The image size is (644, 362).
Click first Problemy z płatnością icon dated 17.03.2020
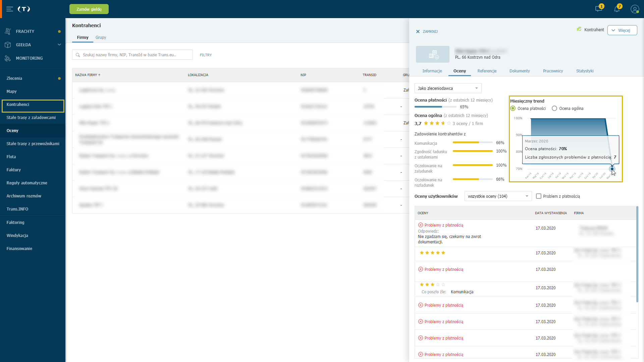coord(421,225)
